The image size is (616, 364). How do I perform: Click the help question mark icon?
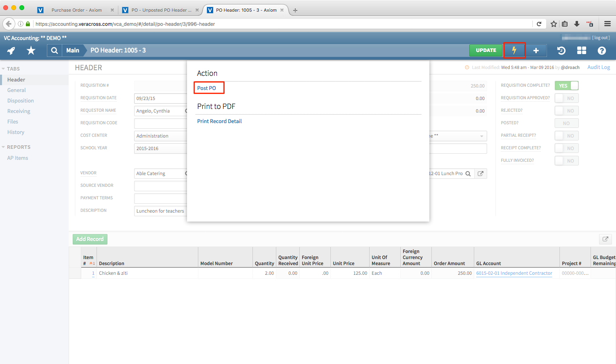coord(602,50)
